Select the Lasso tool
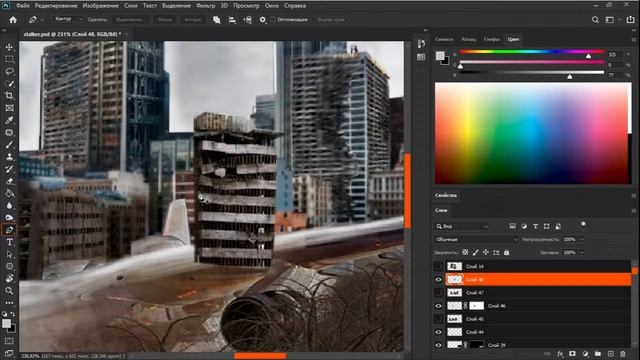The height and width of the screenshot is (360, 640). 9,71
